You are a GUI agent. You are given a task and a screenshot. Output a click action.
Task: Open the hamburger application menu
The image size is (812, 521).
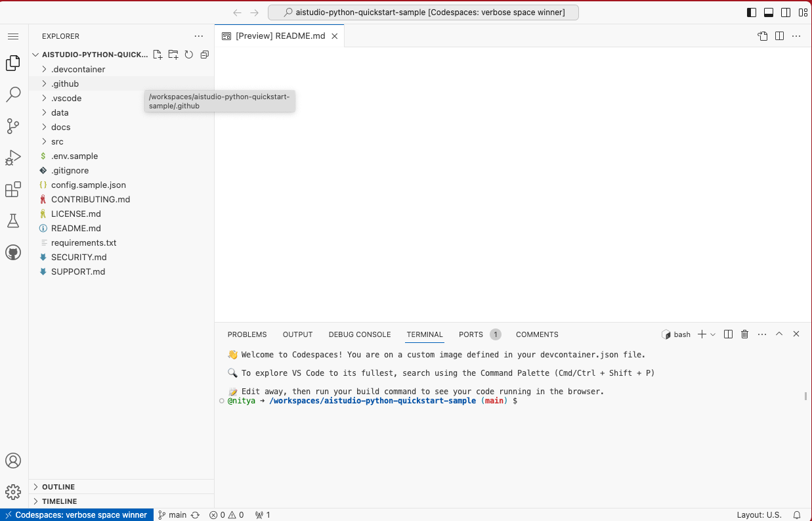tap(13, 36)
